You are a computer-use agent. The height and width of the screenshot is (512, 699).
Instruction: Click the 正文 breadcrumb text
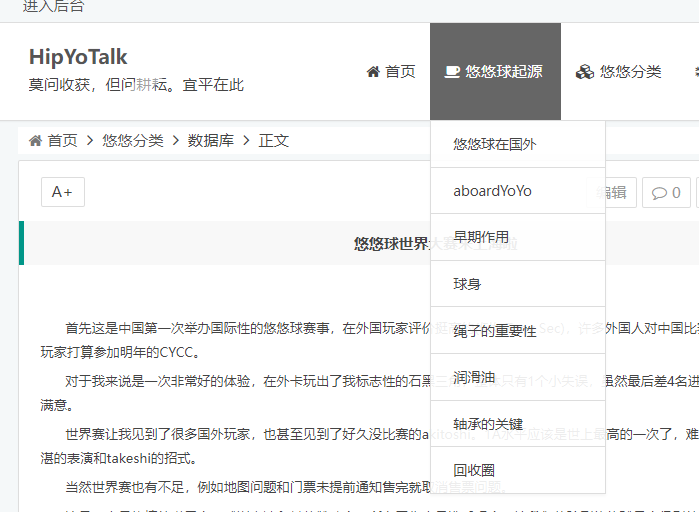(274, 141)
